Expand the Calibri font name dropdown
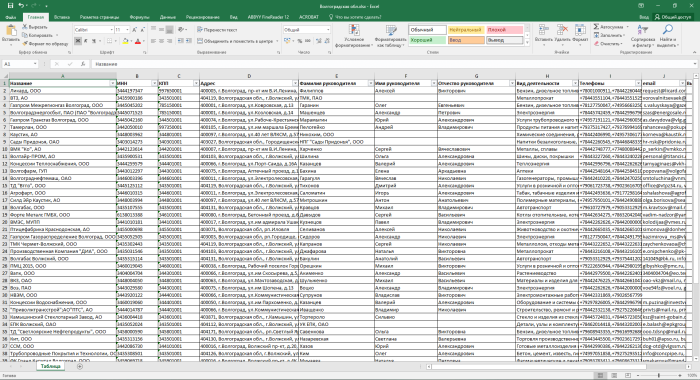This screenshot has width=700, height=380. point(111,30)
